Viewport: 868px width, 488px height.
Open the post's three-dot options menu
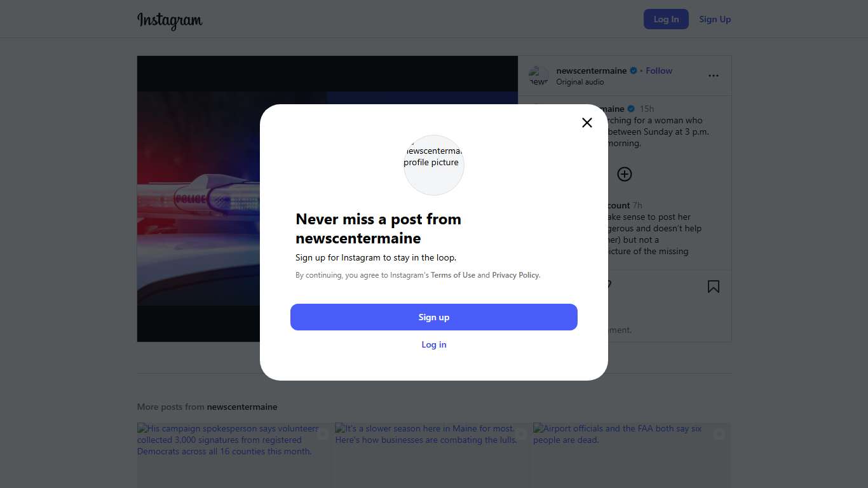click(x=713, y=76)
